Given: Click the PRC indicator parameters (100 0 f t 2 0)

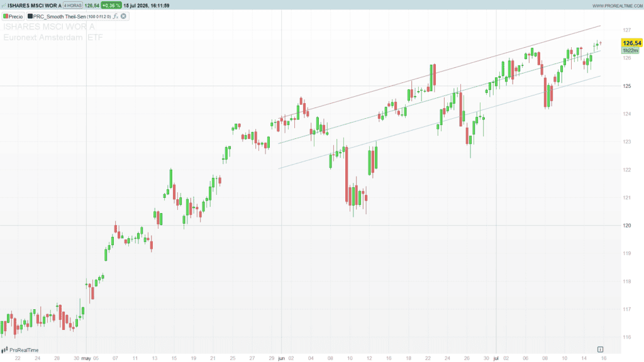Looking at the screenshot, I should click(x=99, y=16).
